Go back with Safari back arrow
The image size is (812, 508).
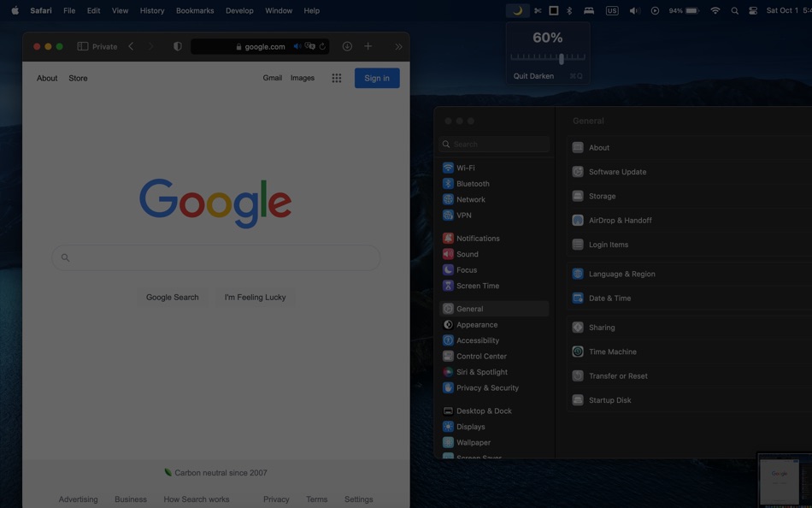(131, 47)
